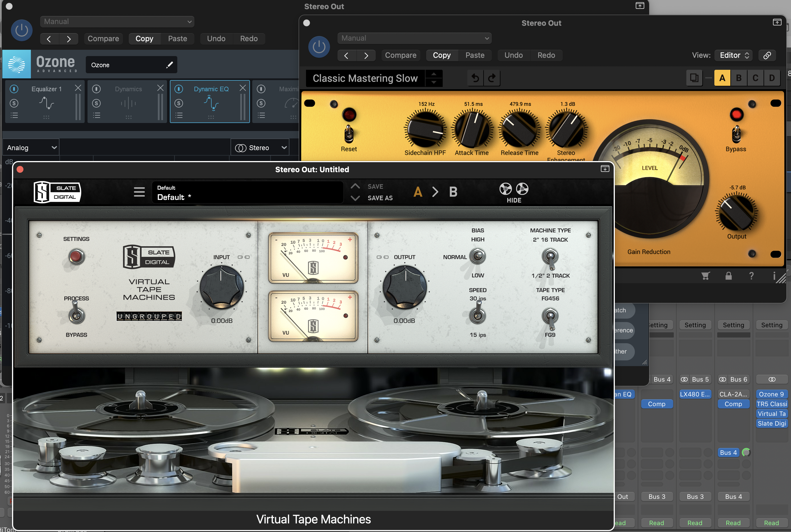Flip the Bypass toggle on the compressor

click(736, 134)
